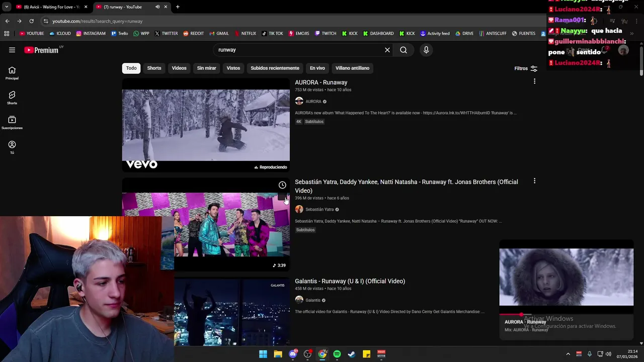Click the AURORA Runaway snowy thumbnail
The image size is (644, 362).
point(206,125)
